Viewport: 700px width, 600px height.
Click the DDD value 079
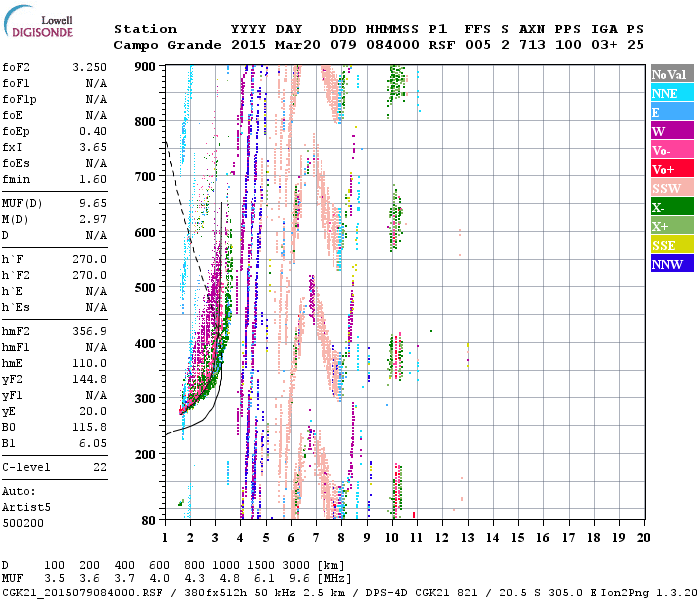343,45
